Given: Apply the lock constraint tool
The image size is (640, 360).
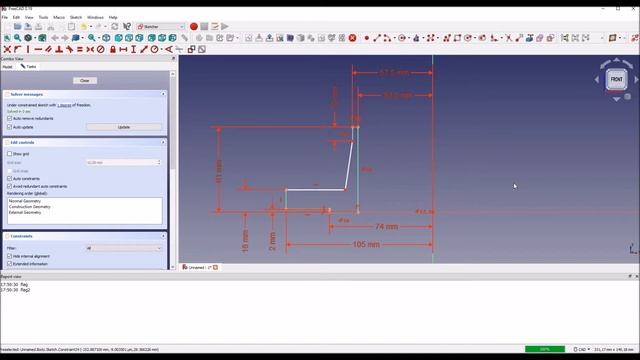Looking at the screenshot, I should 113,49.
